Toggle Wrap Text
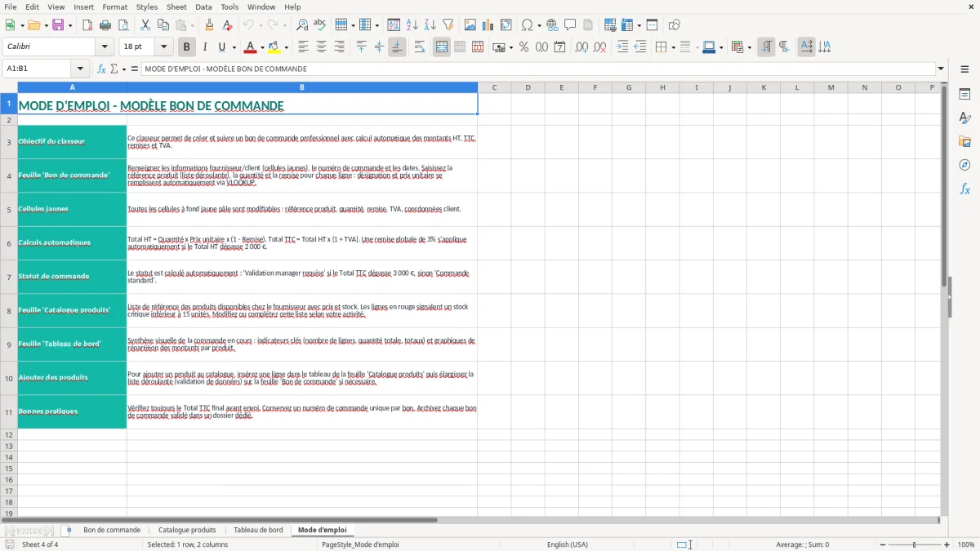Screen dimensions: 980x551 pyautogui.click(x=420, y=47)
